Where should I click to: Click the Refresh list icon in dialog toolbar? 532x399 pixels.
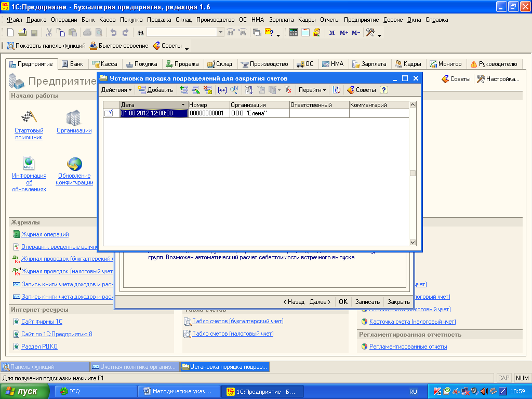[337, 90]
